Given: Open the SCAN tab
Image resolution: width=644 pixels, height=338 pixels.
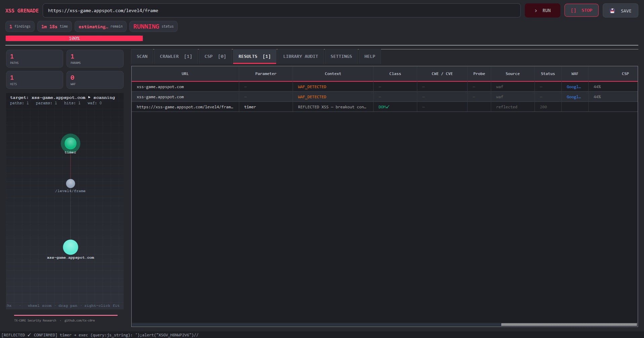Looking at the screenshot, I should click(142, 57).
